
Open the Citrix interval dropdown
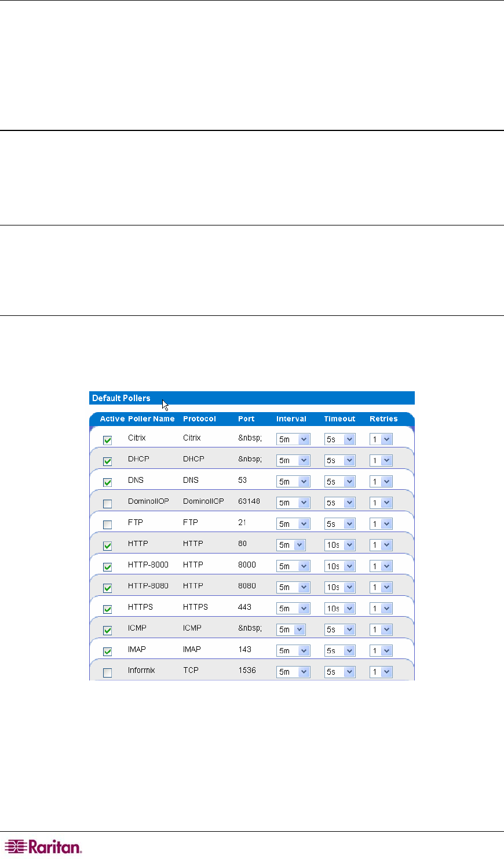293,439
